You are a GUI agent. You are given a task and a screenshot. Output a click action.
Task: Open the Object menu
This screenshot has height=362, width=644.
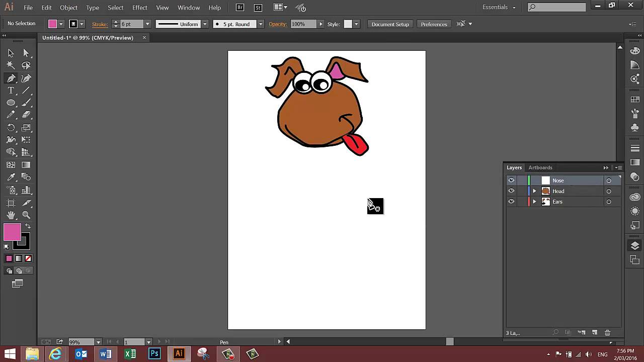tap(68, 8)
